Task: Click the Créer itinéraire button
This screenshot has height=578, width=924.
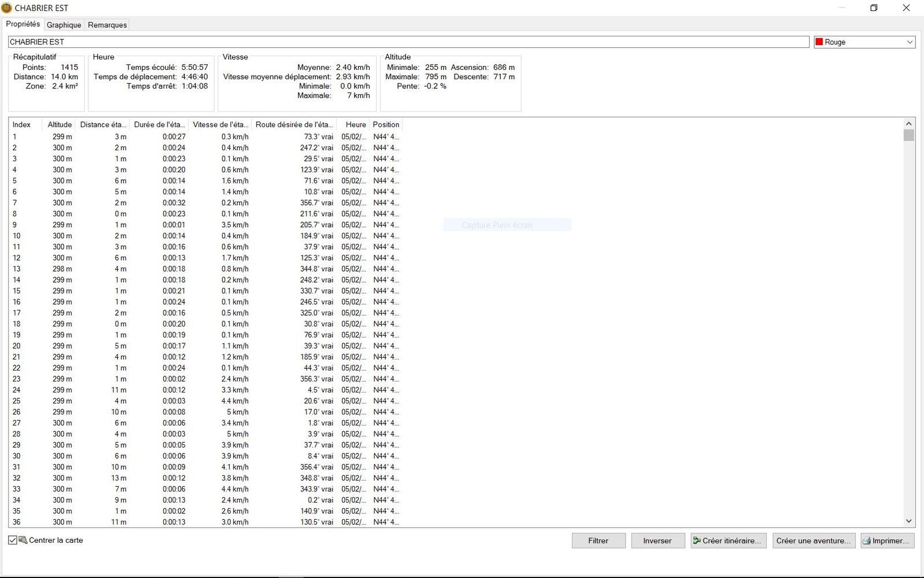Action: click(x=728, y=540)
